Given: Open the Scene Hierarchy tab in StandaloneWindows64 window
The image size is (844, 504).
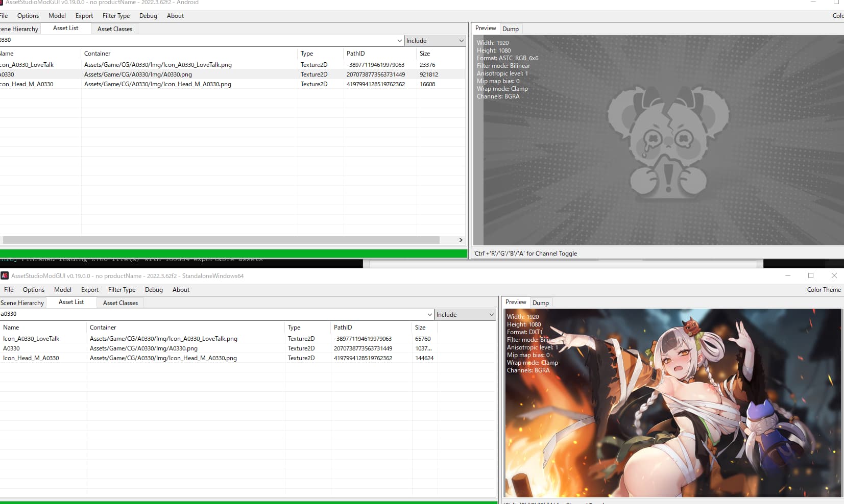Looking at the screenshot, I should pyautogui.click(x=22, y=303).
